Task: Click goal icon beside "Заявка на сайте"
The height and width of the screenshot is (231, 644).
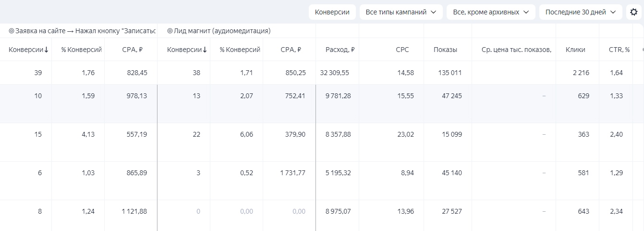Action: coord(12,31)
